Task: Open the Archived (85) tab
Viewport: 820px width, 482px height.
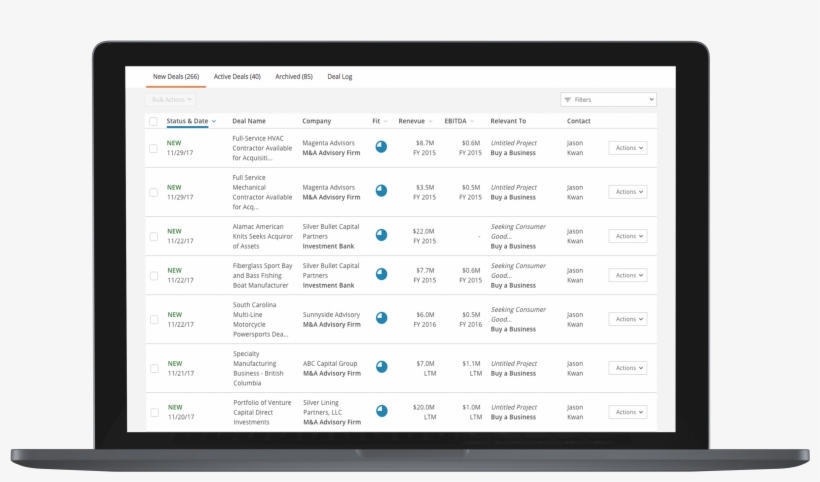Action: 294,76
